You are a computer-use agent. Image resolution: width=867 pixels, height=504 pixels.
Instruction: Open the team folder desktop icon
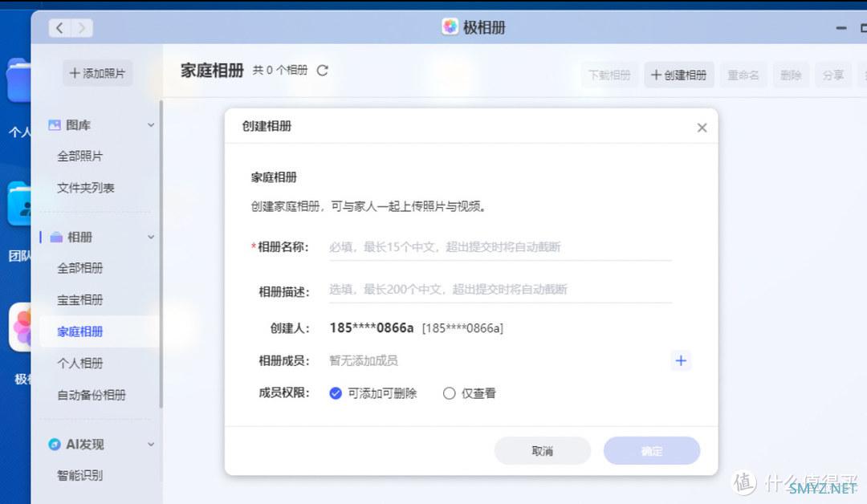19,203
